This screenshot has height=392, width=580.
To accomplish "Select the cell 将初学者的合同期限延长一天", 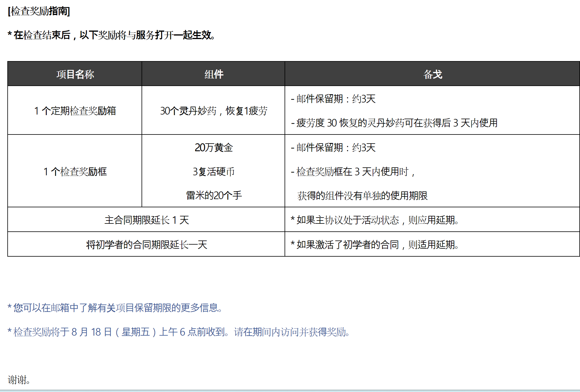I will [x=146, y=244].
